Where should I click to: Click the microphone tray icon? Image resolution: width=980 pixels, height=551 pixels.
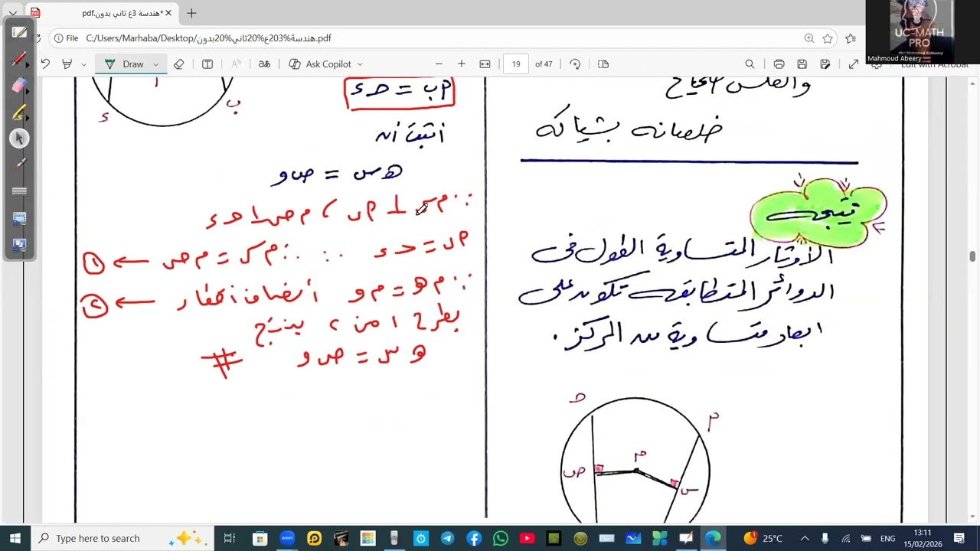825,538
